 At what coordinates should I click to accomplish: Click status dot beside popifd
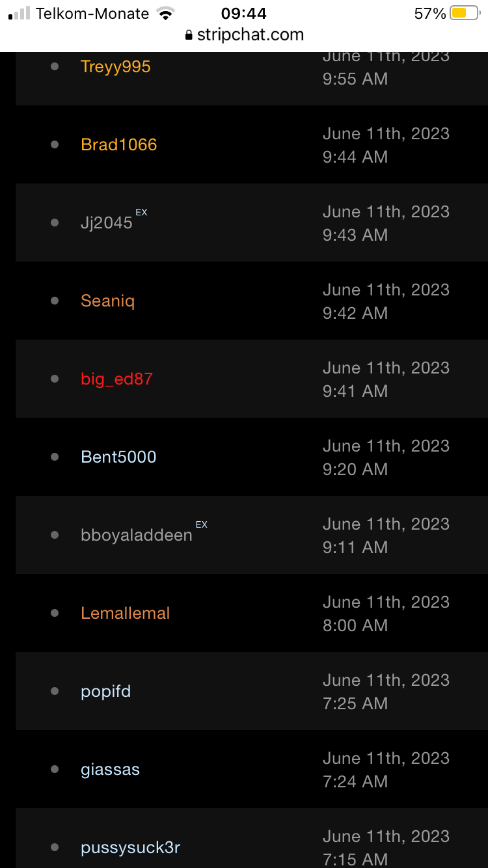pyautogui.click(x=55, y=691)
